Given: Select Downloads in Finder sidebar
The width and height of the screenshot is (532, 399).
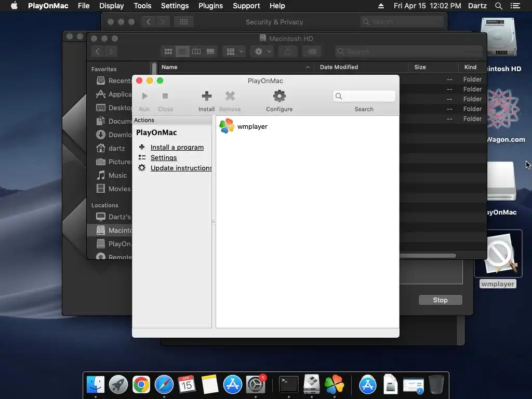Looking at the screenshot, I should 114,135.
